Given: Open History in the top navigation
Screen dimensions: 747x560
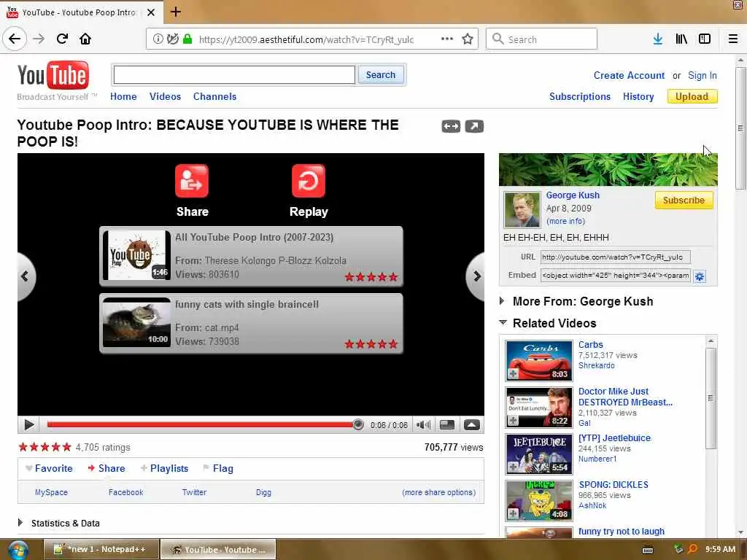Looking at the screenshot, I should pos(638,97).
